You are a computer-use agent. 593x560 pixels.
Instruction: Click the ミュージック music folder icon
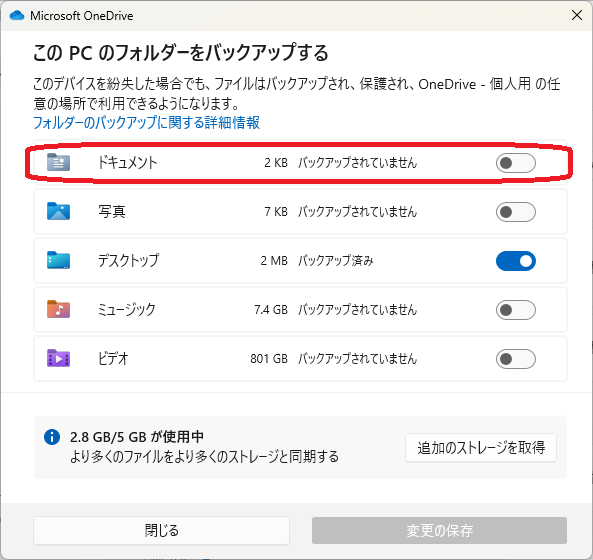[x=58, y=309]
